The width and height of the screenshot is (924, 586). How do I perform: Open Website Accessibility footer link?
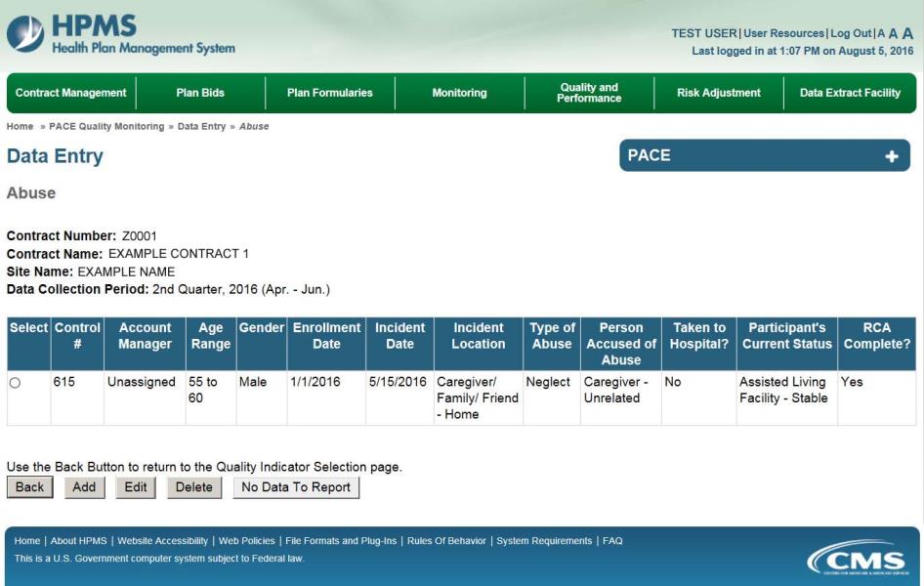point(163,541)
